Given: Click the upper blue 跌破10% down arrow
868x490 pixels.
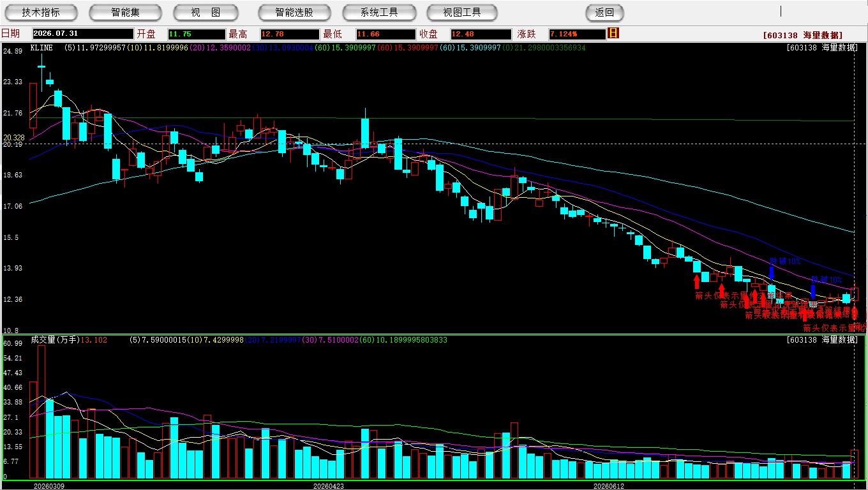Looking at the screenshot, I should [x=772, y=272].
